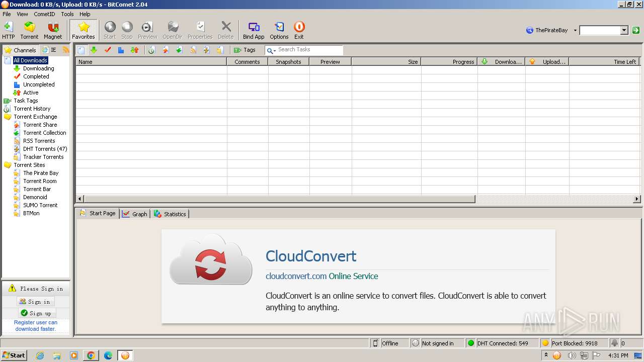The width and height of the screenshot is (644, 362).
Task: Open the Tools menu
Action: 67,14
